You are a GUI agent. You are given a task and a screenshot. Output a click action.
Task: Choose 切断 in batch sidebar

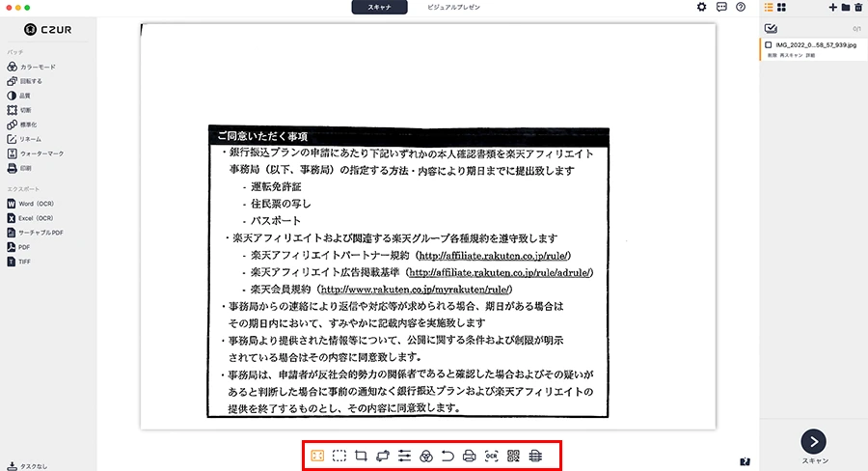click(19, 110)
